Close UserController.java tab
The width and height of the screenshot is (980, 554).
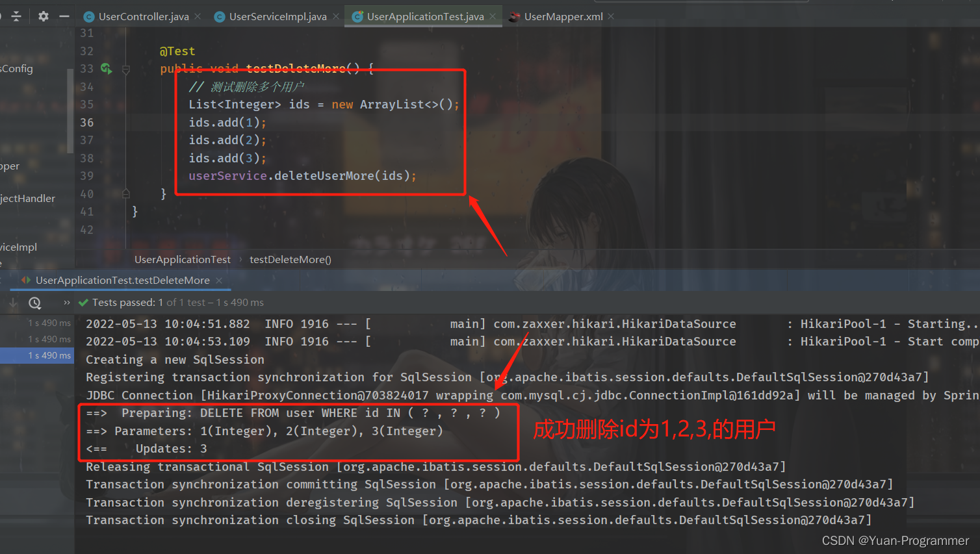click(x=198, y=16)
